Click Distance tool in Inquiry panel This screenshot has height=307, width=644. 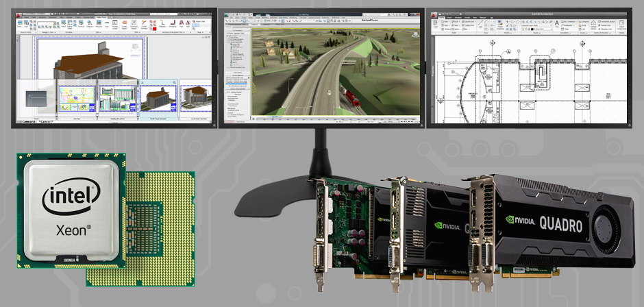(x=584, y=22)
